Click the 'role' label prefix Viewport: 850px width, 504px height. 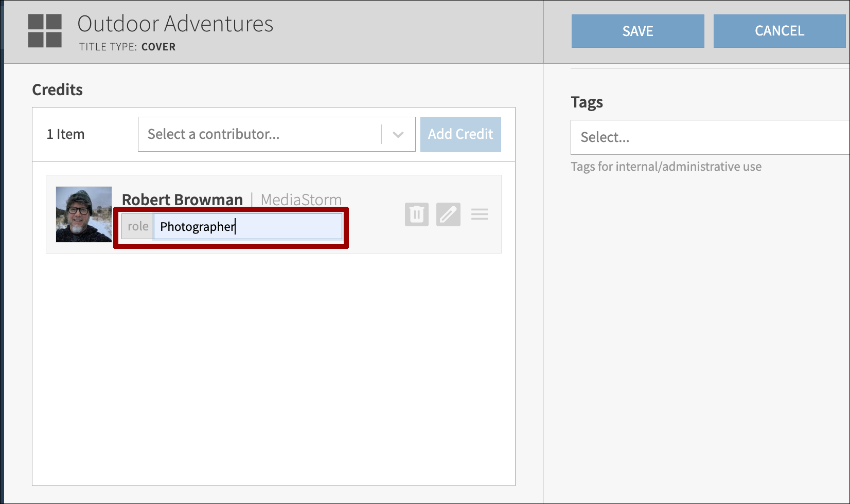click(138, 227)
